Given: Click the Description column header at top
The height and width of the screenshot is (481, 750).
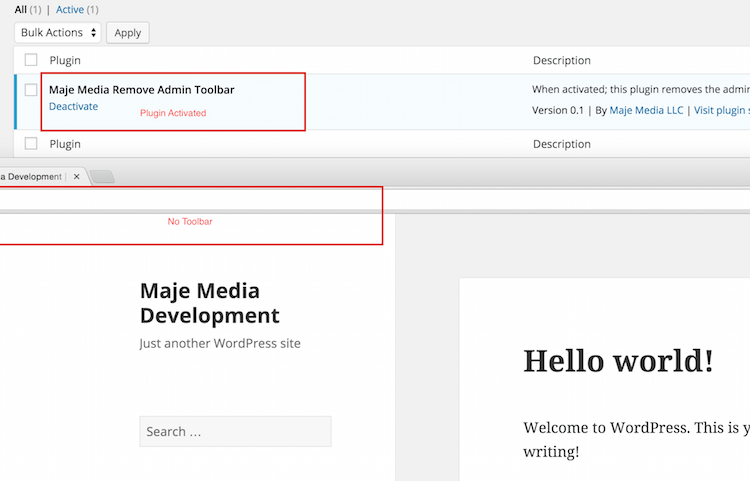Looking at the screenshot, I should [x=561, y=60].
